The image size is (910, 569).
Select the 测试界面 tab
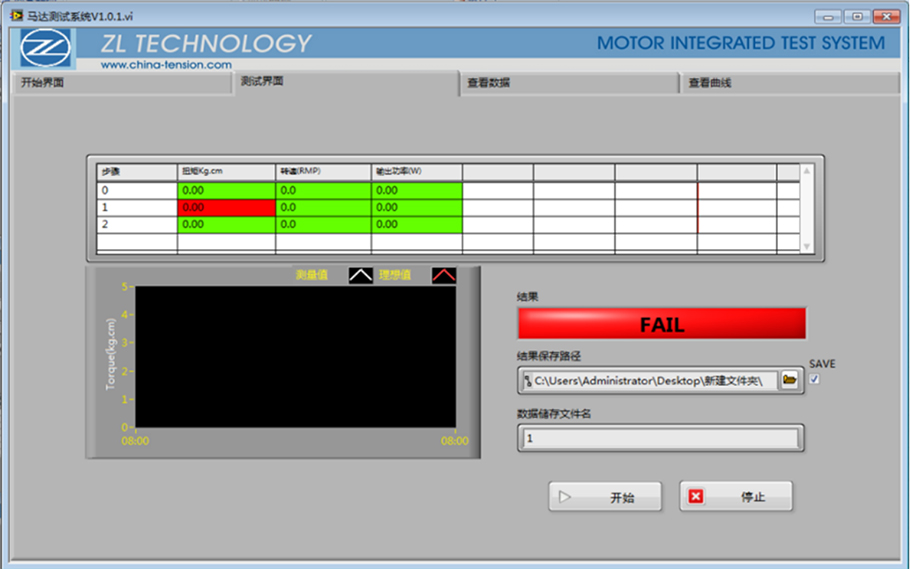pos(345,81)
